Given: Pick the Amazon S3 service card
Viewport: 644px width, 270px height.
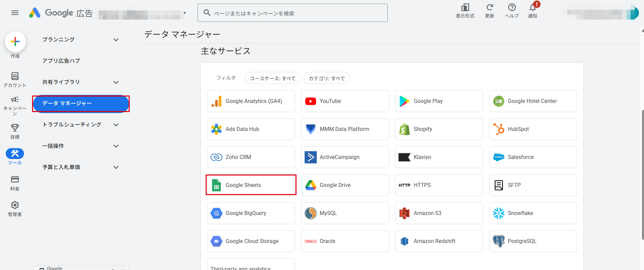Looking at the screenshot, I should 439,213.
